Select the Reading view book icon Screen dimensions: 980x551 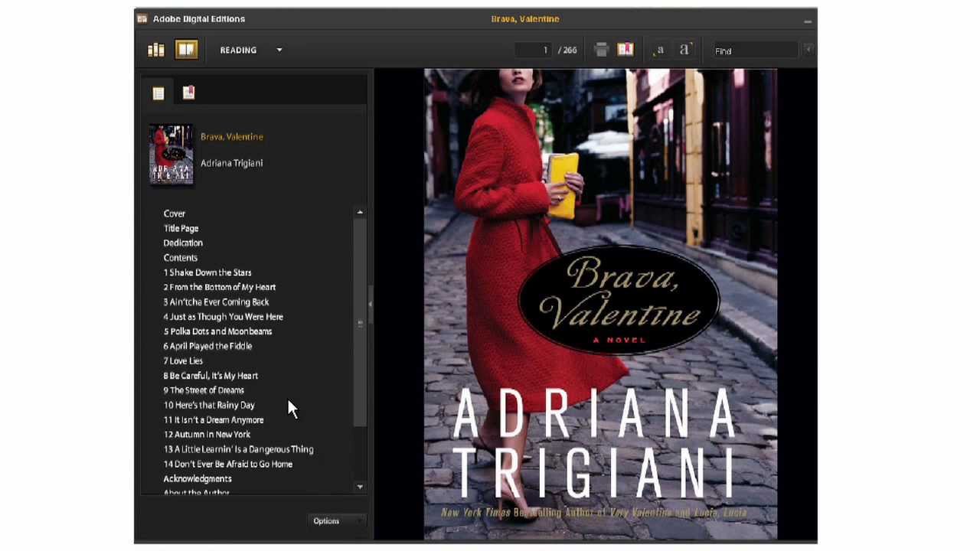(x=186, y=50)
